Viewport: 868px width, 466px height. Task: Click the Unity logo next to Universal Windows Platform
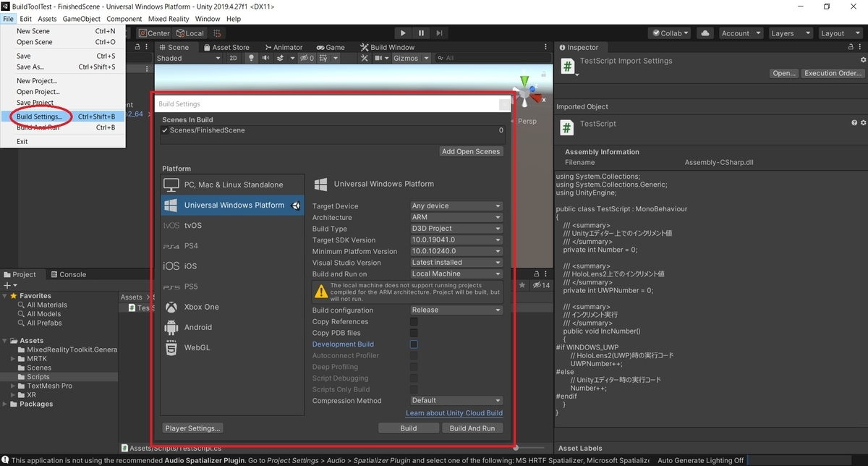pos(296,206)
